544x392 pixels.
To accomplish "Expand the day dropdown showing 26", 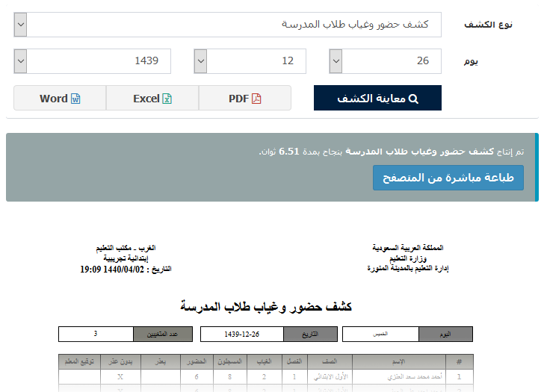I will pos(336,61).
